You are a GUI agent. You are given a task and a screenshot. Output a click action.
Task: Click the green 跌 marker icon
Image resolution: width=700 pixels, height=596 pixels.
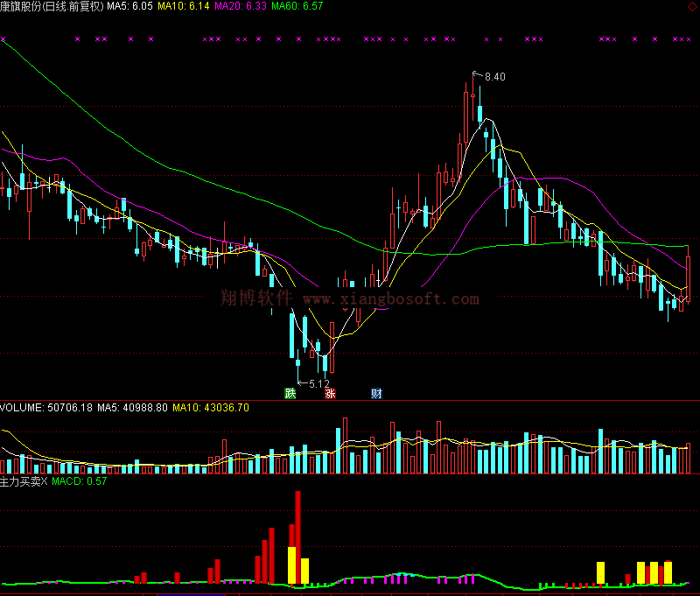coord(290,393)
